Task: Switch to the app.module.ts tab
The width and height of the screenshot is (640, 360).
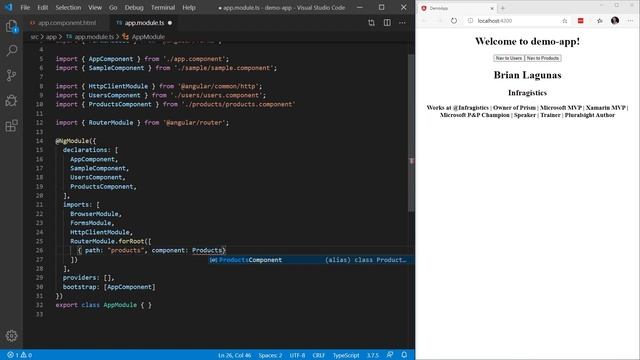Action: 144,23
